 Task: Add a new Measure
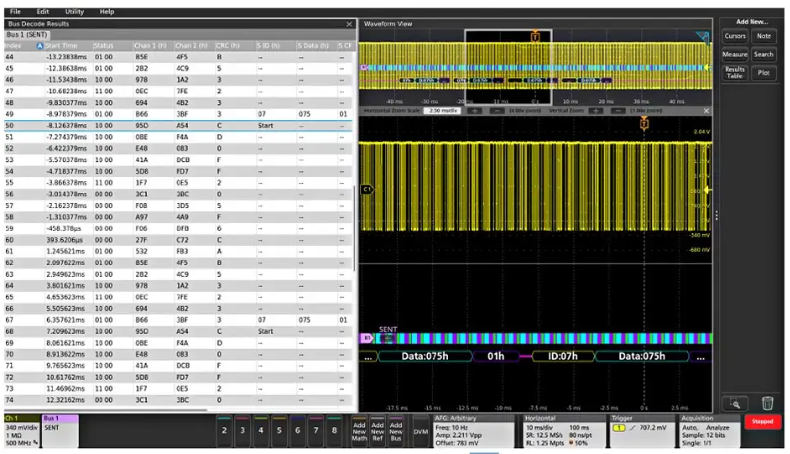[735, 54]
